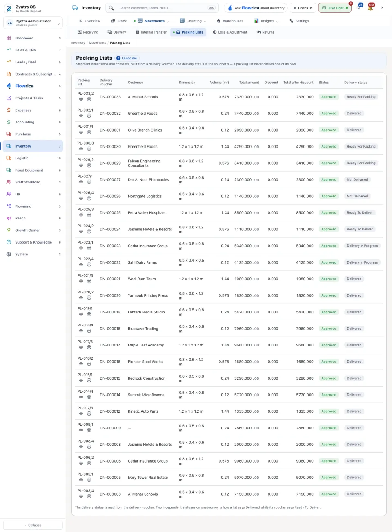Open the help question mark
The height and width of the screenshot is (532, 392).
point(382,8)
